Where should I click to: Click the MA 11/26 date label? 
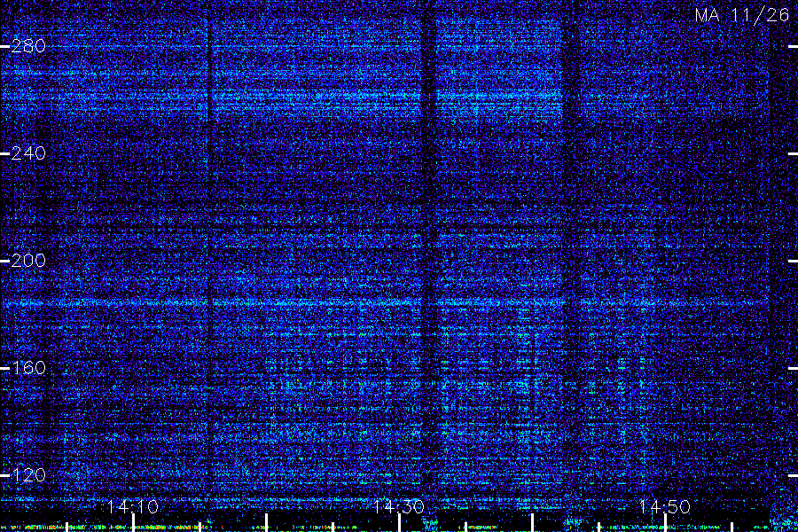click(x=742, y=15)
